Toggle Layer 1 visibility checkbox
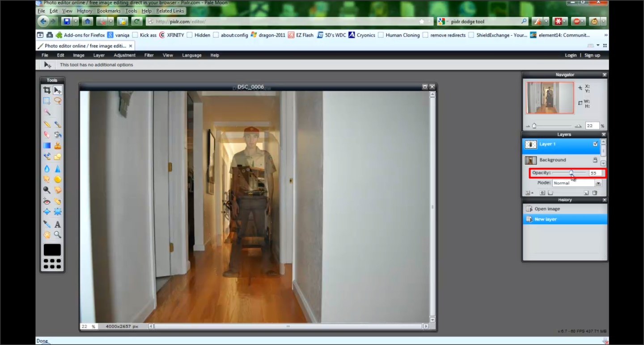Image resolution: width=644 pixels, height=345 pixels. (595, 144)
